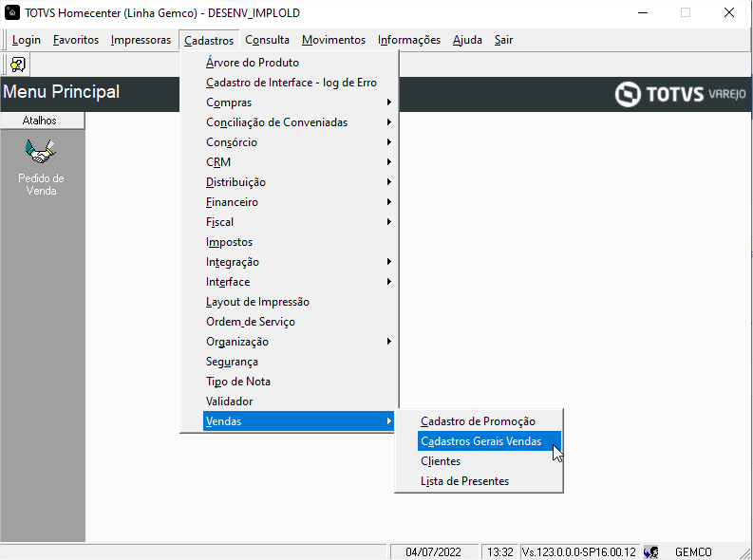Open the Movimentos menu
This screenshot has height=560, width=753.
click(333, 40)
